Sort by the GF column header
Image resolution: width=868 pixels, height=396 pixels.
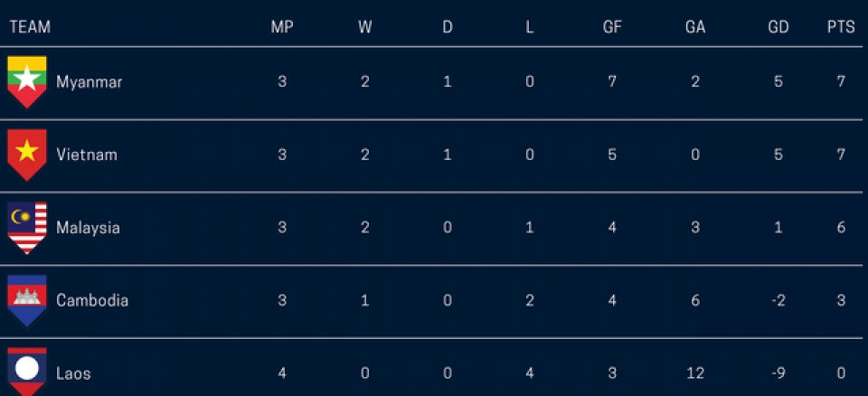click(612, 27)
